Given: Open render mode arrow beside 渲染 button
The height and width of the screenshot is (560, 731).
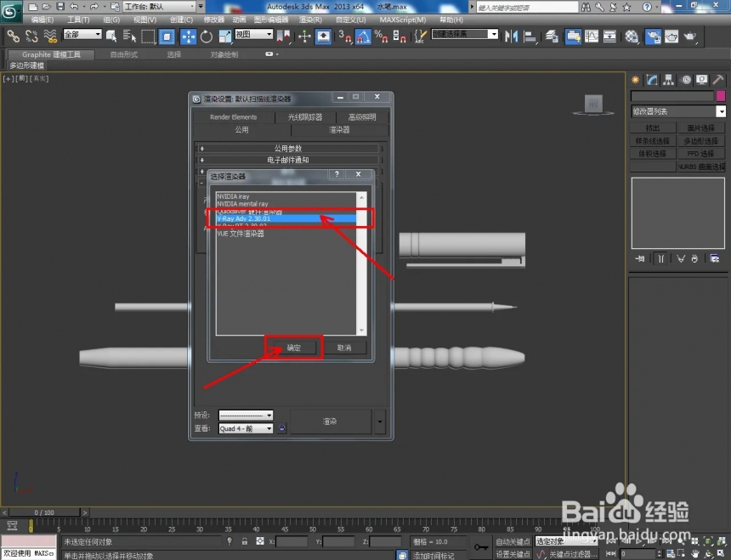Looking at the screenshot, I should (379, 421).
